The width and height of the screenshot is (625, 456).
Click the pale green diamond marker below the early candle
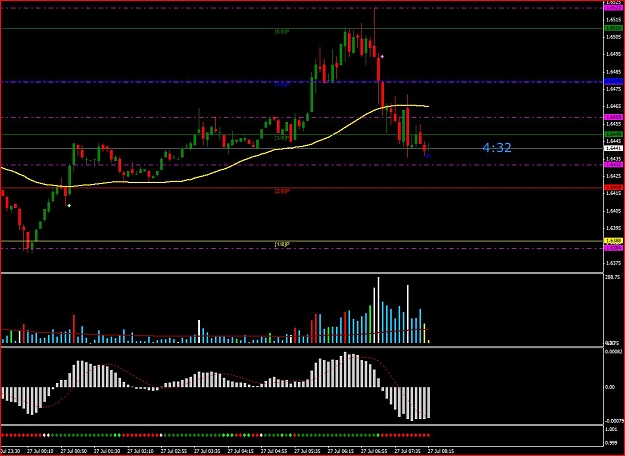69,206
